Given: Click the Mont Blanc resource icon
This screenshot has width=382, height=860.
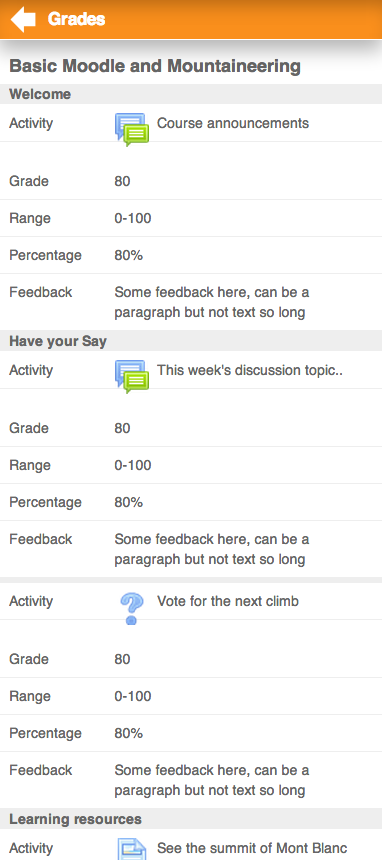Looking at the screenshot, I should click(132, 849).
